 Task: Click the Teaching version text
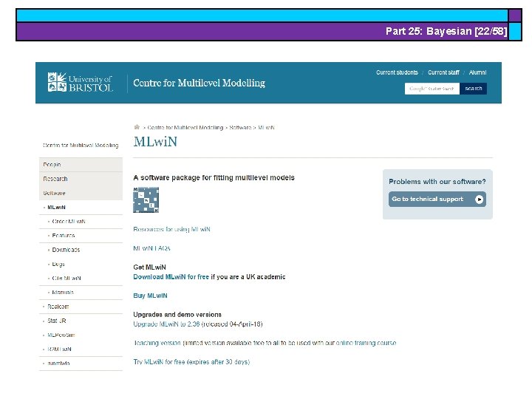157,343
